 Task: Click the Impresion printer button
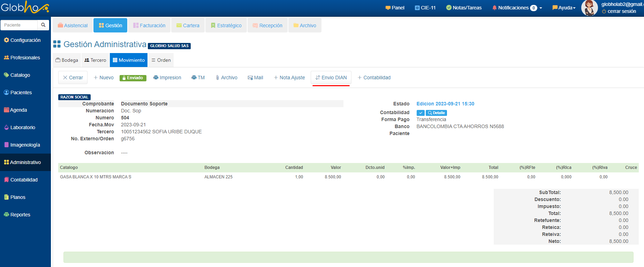[x=167, y=77]
